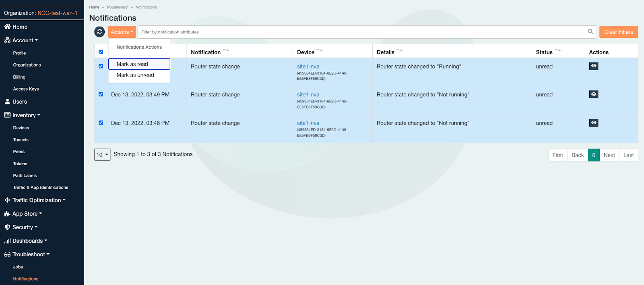Sort by Notification column arrows
644x285 pixels.
click(x=226, y=51)
